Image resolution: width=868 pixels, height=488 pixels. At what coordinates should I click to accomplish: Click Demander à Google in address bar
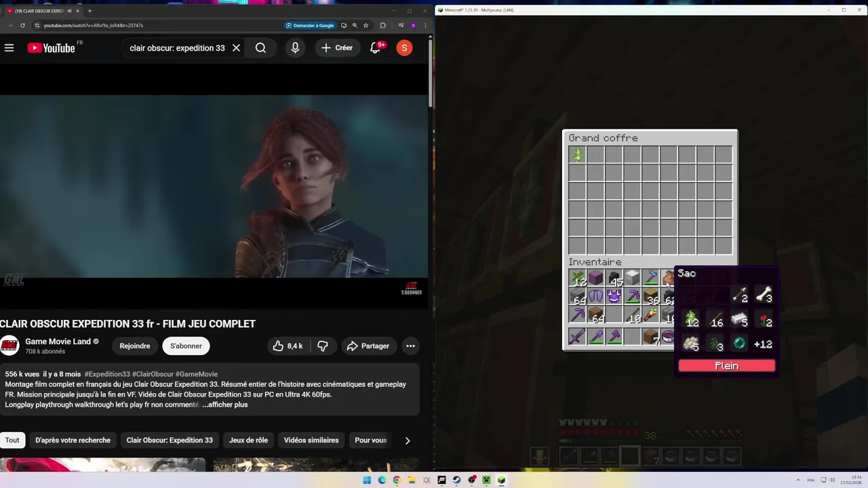click(310, 25)
